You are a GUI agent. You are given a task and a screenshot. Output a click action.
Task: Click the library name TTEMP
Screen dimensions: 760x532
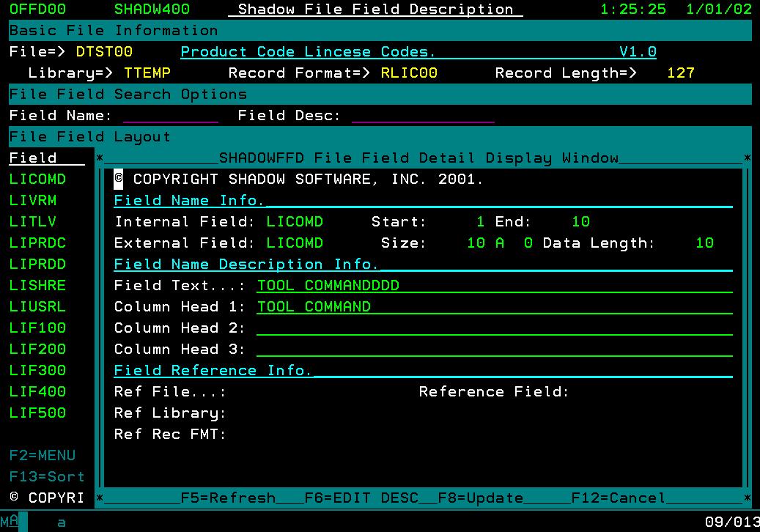coord(147,73)
